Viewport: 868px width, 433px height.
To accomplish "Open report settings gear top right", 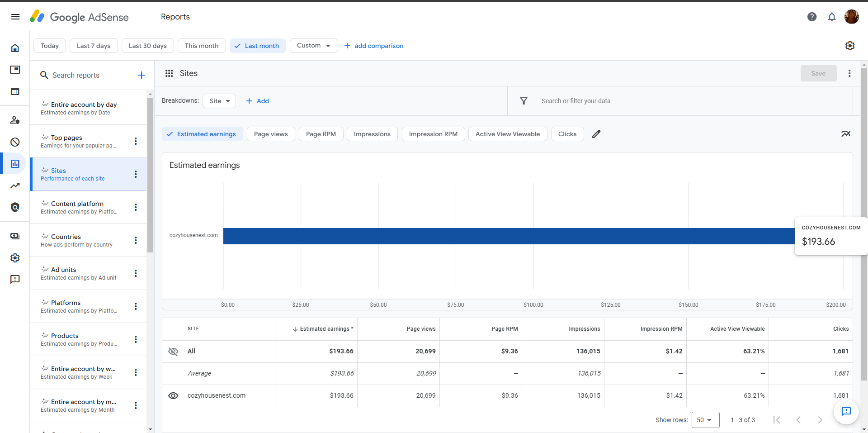I will 850,46.
